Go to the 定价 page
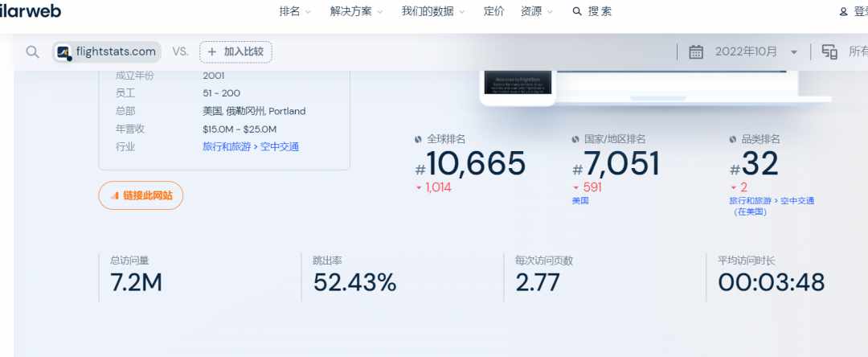The width and height of the screenshot is (868, 357). pyautogui.click(x=493, y=11)
